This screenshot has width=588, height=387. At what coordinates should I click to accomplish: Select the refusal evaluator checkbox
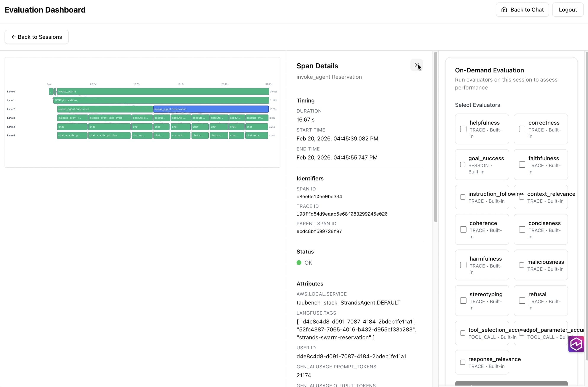point(522,301)
